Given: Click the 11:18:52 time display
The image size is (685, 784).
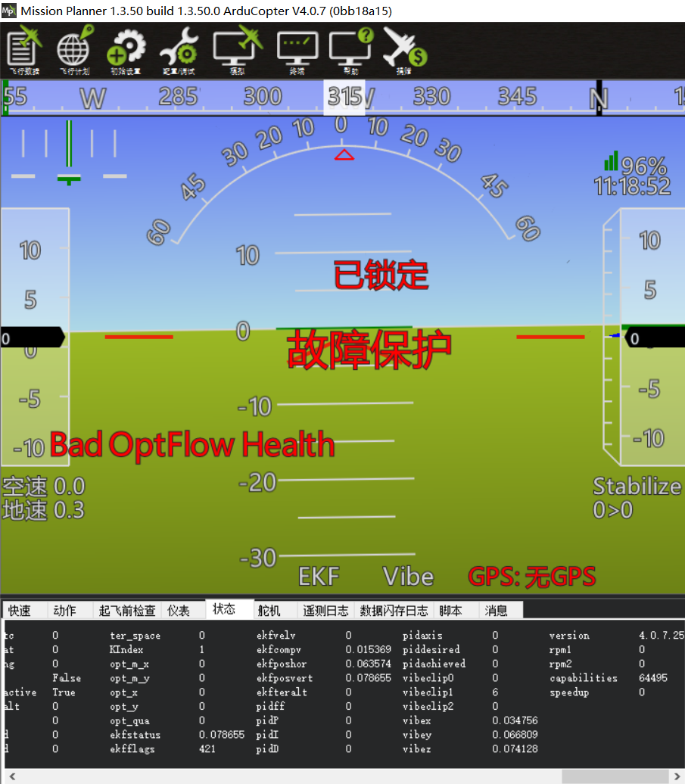Looking at the screenshot, I should (x=633, y=186).
